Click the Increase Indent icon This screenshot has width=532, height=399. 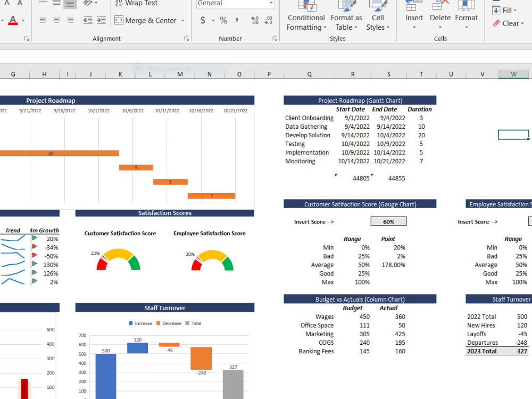pos(101,20)
